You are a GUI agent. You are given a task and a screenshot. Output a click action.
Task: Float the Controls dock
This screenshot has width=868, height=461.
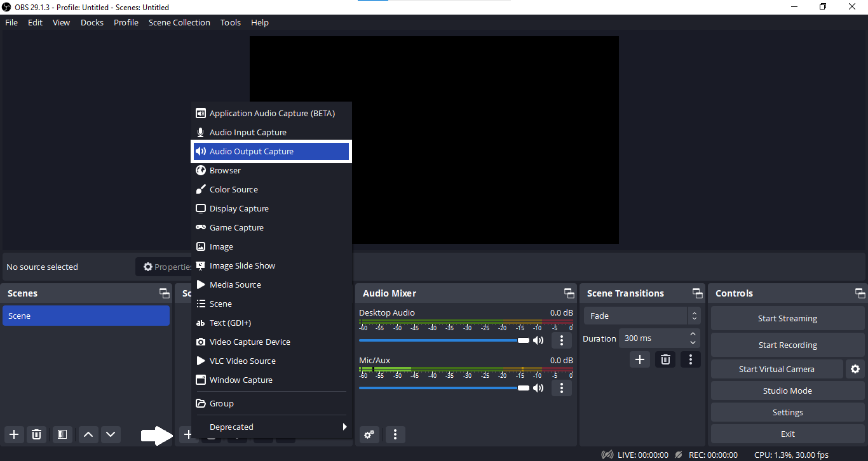point(860,293)
